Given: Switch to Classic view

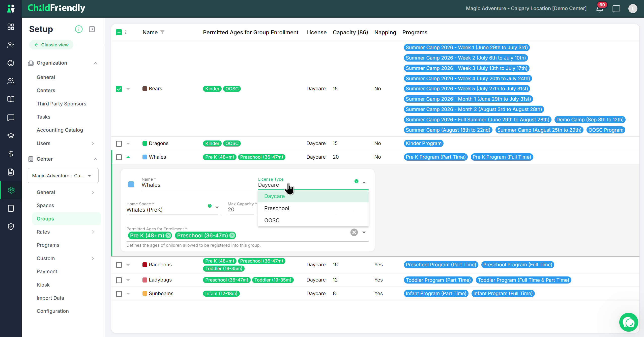Looking at the screenshot, I should (x=51, y=45).
